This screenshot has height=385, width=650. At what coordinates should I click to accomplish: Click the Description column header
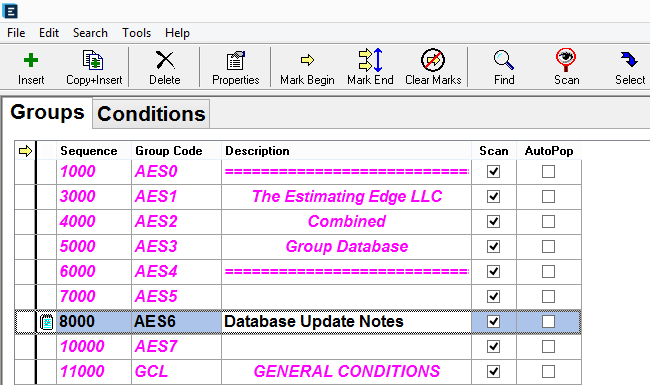tap(347, 151)
